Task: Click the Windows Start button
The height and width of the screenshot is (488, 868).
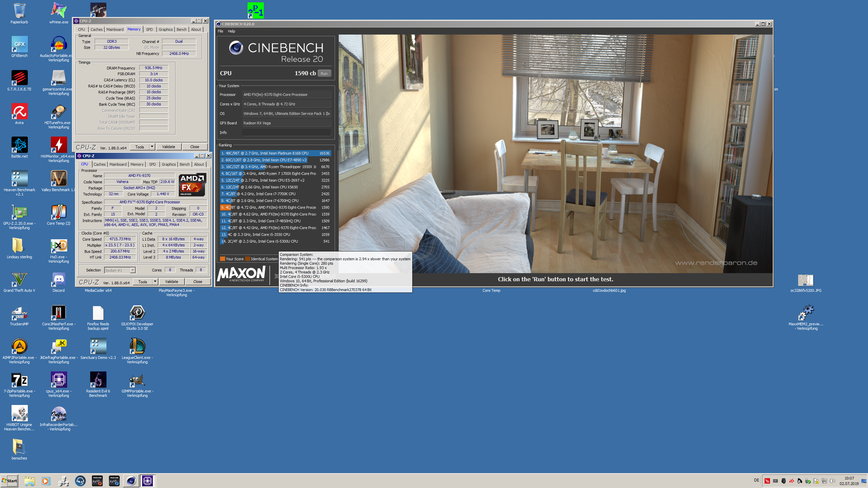Action: click(9, 481)
